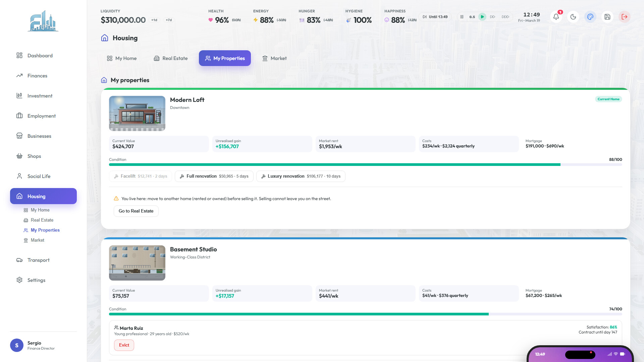
Task: Click the liquidity amount $310,000.00
Action: 123,20
